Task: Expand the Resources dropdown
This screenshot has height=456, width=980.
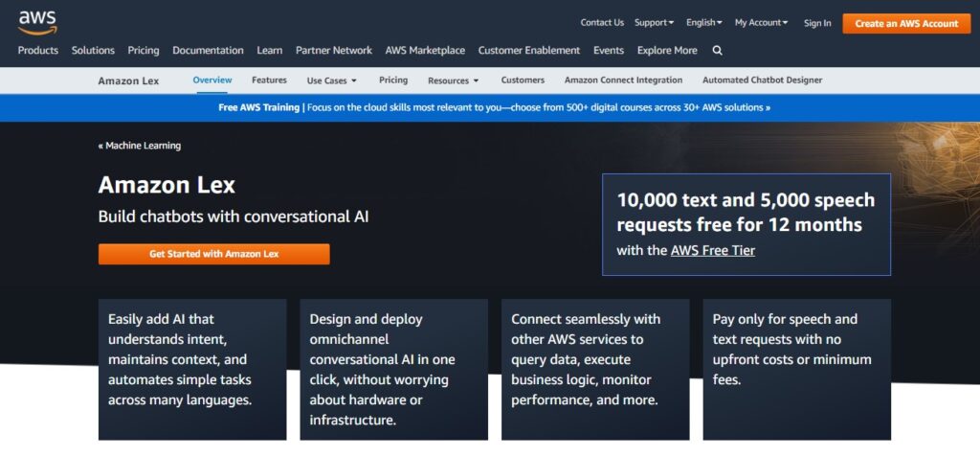Action: click(453, 80)
